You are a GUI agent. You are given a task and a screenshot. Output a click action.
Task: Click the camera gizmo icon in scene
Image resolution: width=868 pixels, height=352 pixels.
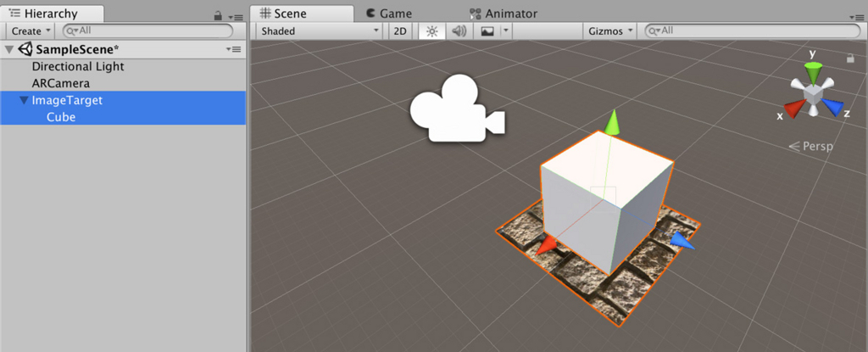[456, 109]
